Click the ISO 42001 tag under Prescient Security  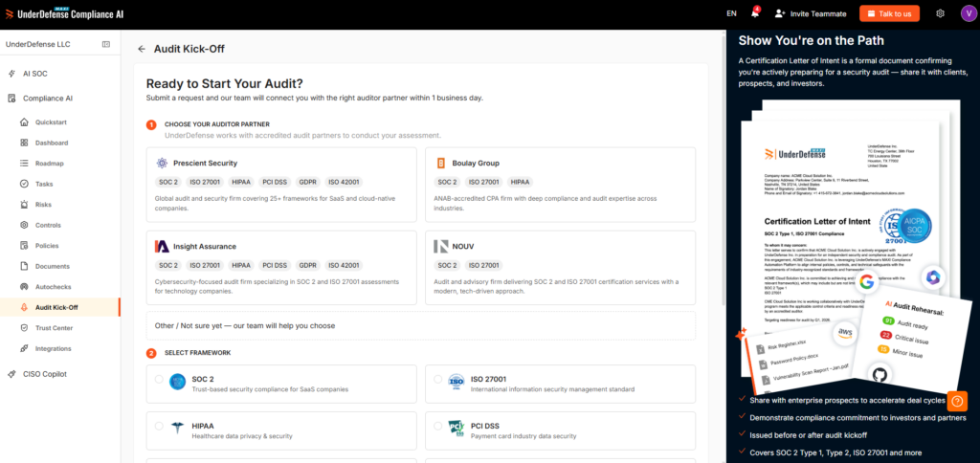[x=345, y=182]
